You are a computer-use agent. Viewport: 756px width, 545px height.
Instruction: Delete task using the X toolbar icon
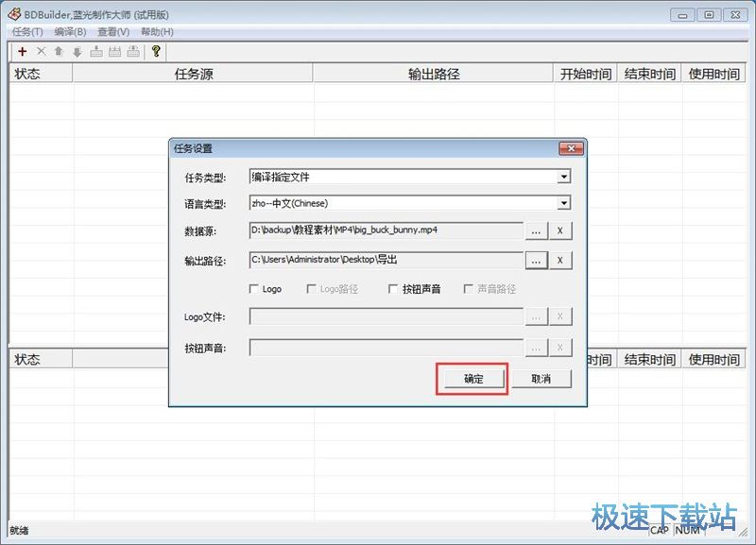pyautogui.click(x=42, y=51)
